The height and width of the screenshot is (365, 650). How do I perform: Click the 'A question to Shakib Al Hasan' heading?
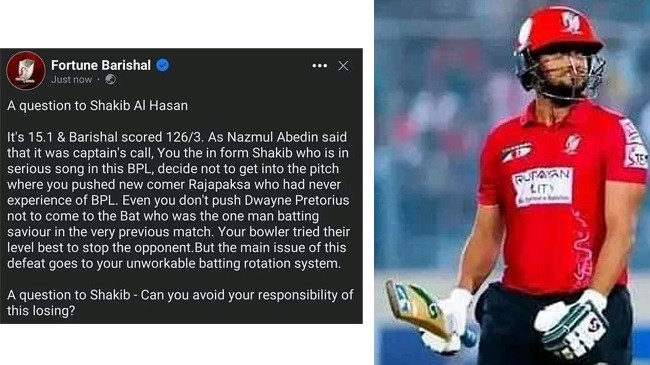(x=97, y=106)
